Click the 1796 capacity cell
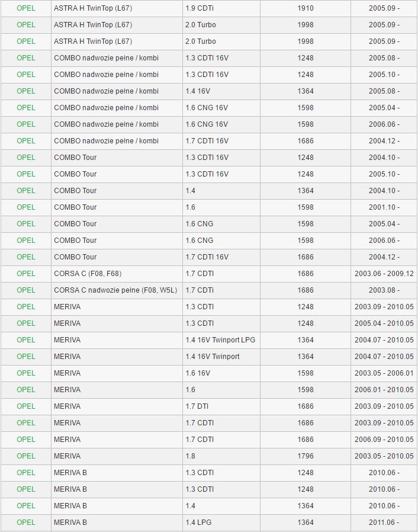 (x=306, y=456)
